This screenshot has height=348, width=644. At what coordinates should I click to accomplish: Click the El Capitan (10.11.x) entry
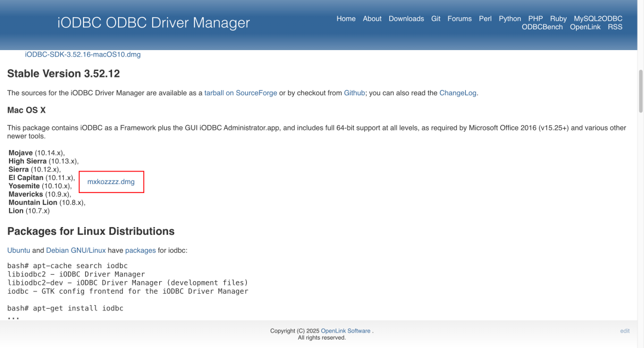[x=42, y=178]
